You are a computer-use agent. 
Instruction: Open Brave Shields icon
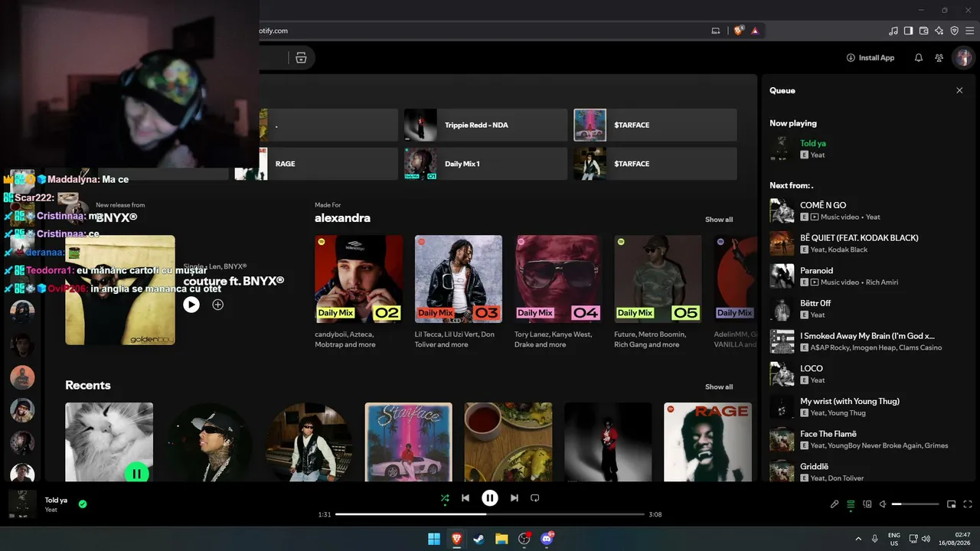[x=739, y=31]
